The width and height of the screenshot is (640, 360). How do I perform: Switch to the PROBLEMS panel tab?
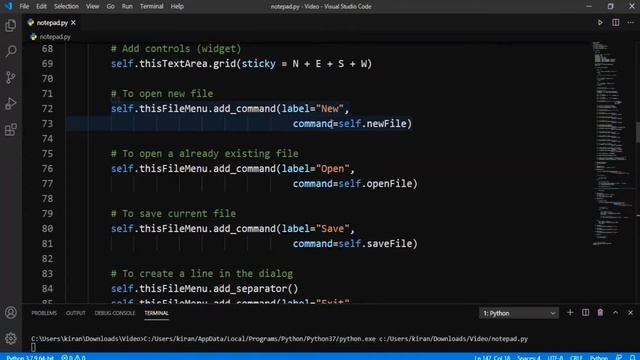pos(44,313)
